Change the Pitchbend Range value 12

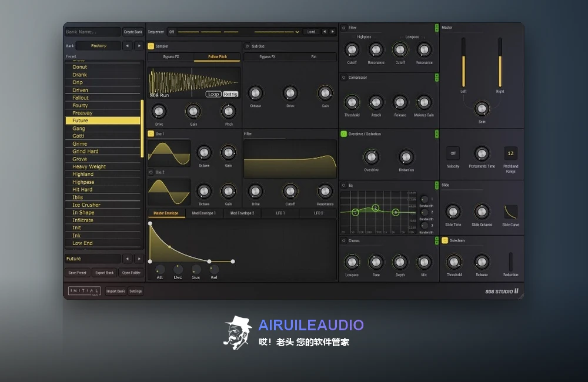coord(511,153)
